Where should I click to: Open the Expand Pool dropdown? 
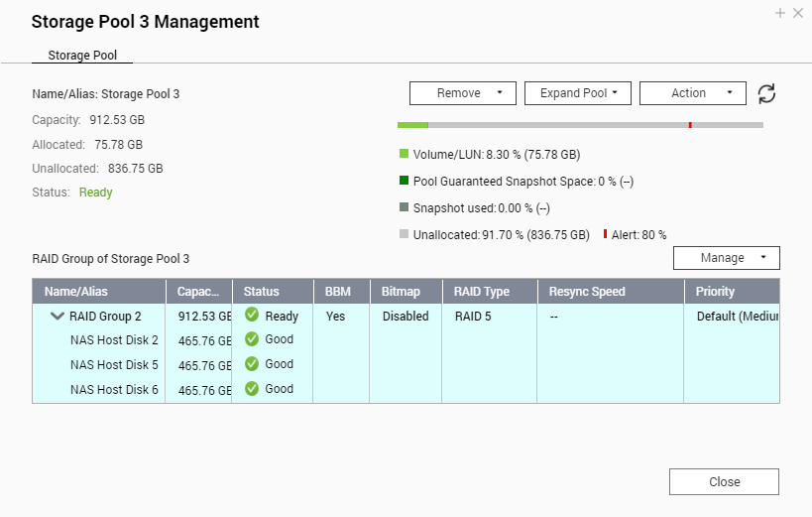click(578, 93)
